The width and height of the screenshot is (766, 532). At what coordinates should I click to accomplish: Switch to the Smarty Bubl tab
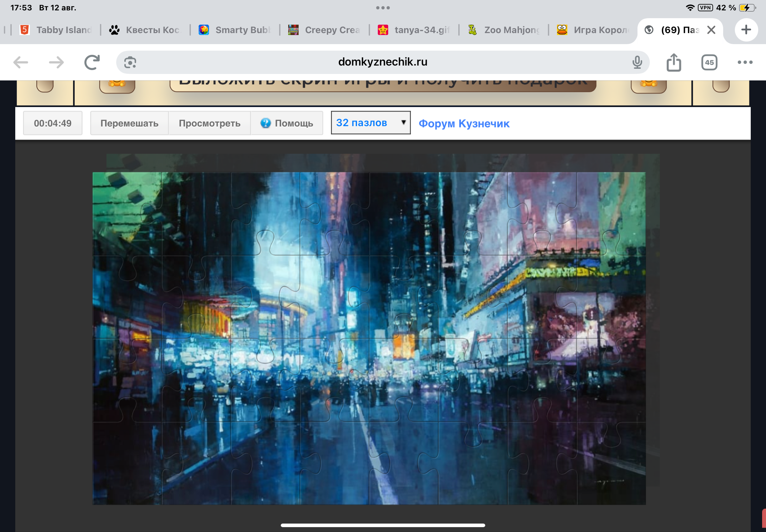coord(234,30)
